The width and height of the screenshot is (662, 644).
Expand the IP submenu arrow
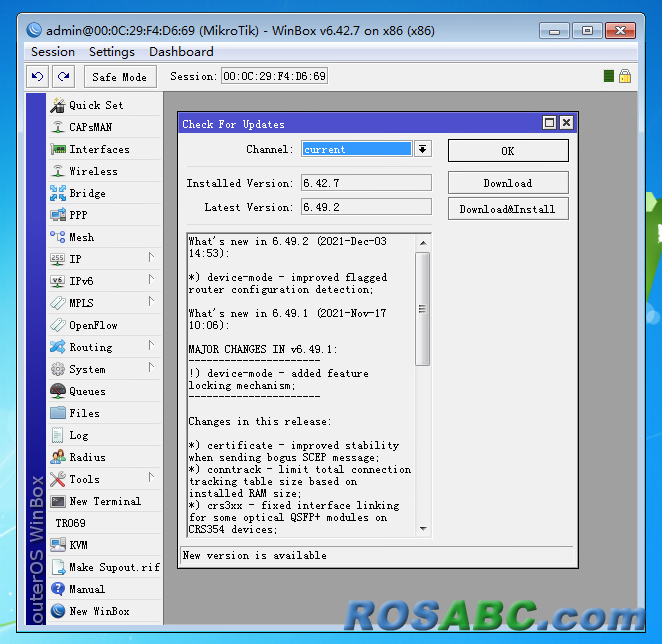[x=151, y=257]
